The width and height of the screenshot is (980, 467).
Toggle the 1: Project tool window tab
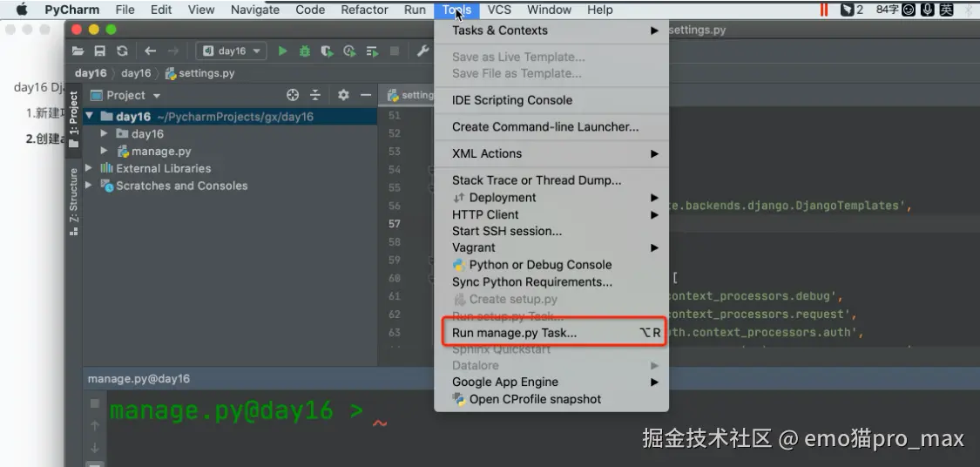[74, 118]
